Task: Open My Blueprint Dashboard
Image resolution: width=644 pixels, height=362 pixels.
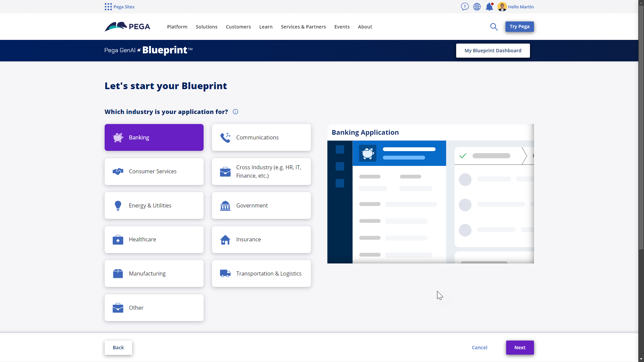Action: coord(493,51)
